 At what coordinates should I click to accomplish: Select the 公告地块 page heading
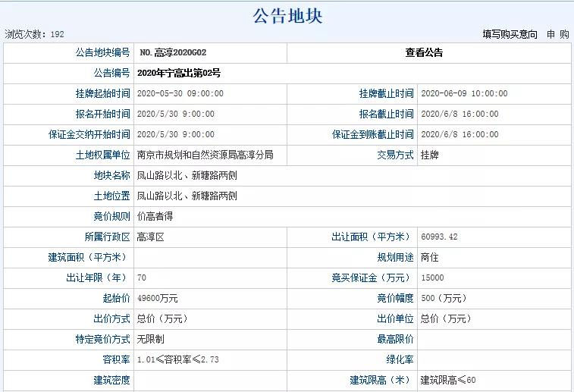[287, 16]
